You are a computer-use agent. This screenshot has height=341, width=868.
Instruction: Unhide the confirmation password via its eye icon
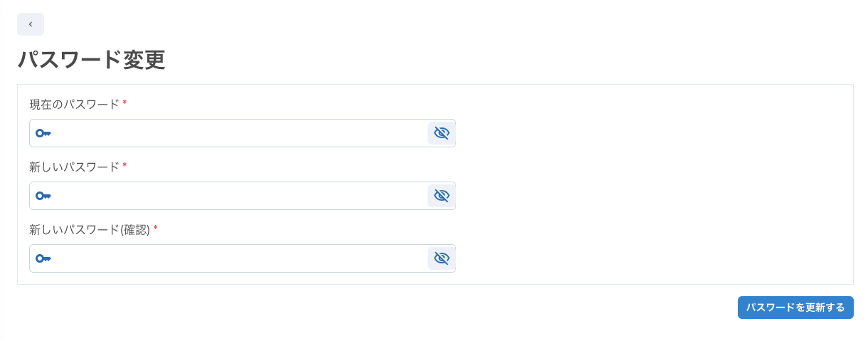click(x=441, y=258)
